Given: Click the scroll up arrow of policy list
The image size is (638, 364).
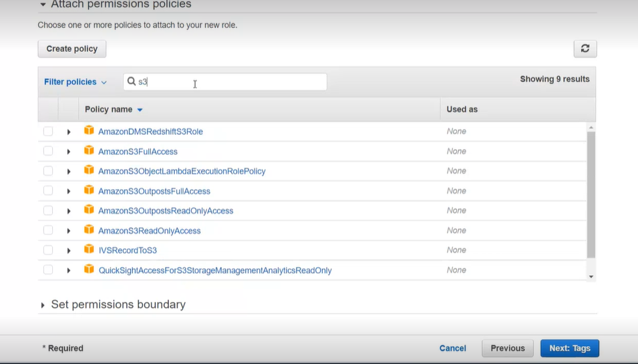Looking at the screenshot, I should [x=591, y=128].
